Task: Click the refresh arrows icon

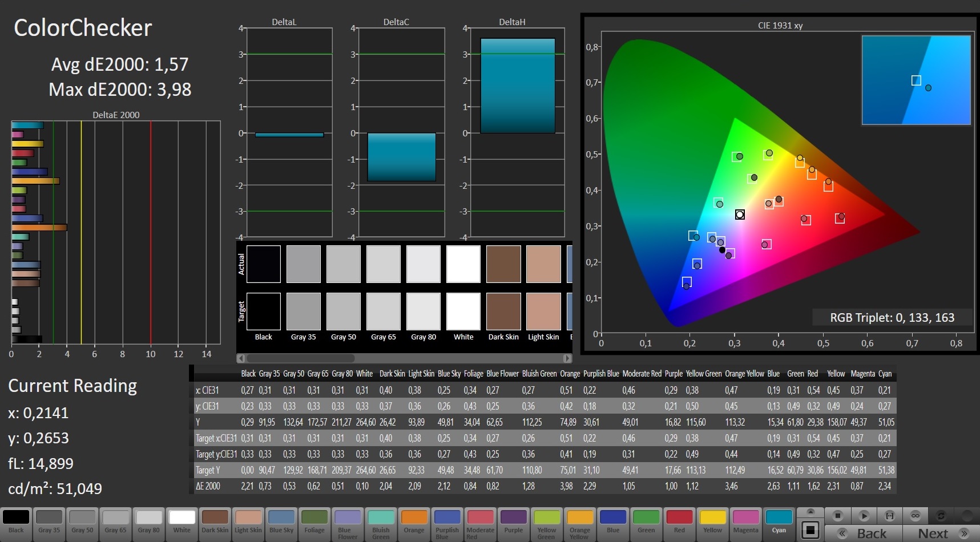Action: (941, 516)
